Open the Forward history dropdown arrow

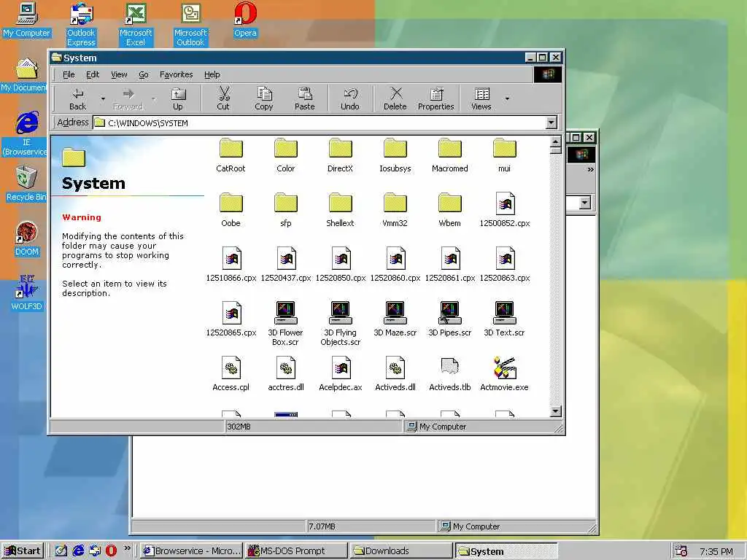tap(153, 98)
